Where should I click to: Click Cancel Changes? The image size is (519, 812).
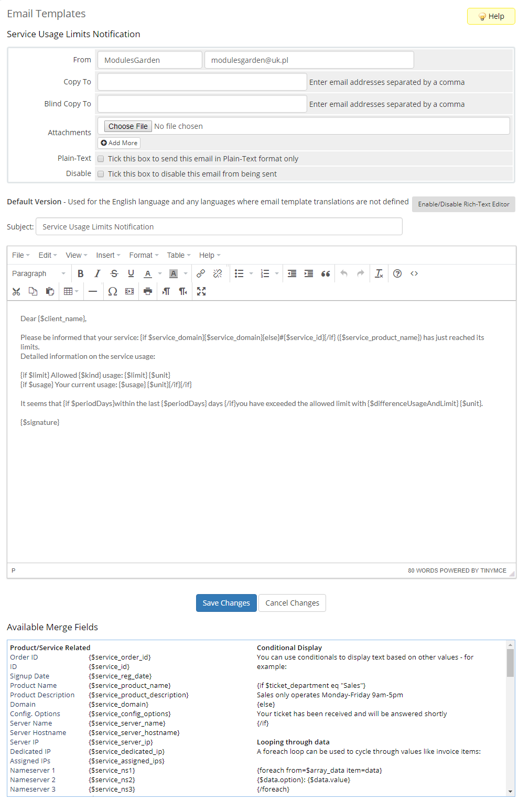coord(292,603)
